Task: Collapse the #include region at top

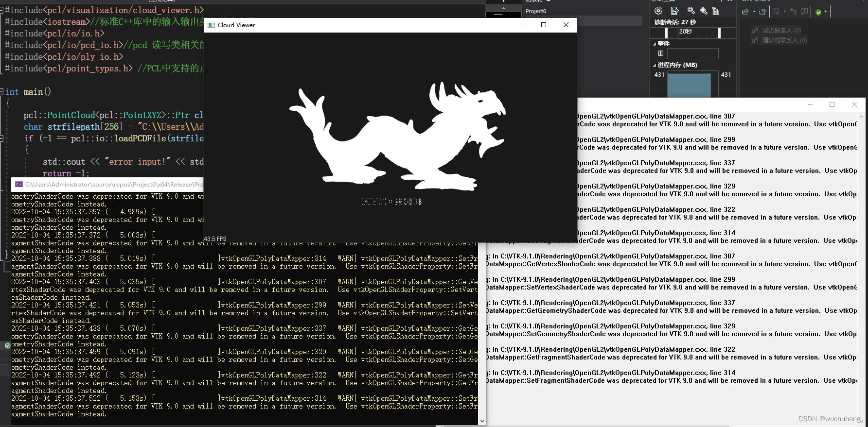Action: click(2, 10)
